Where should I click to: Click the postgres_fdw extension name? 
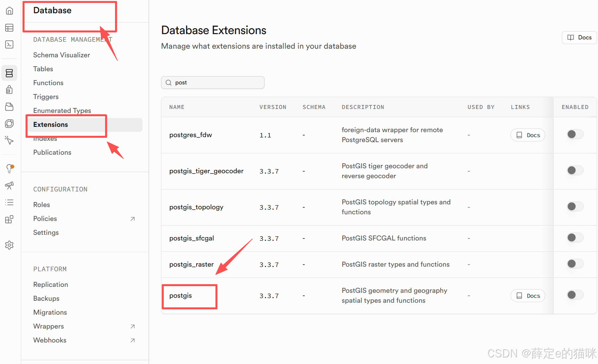pyautogui.click(x=191, y=135)
